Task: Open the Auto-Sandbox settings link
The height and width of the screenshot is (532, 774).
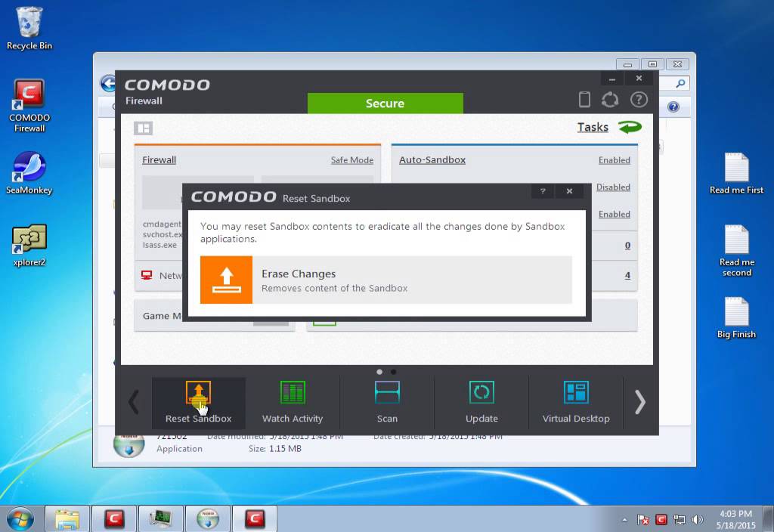Action: pyautogui.click(x=432, y=160)
